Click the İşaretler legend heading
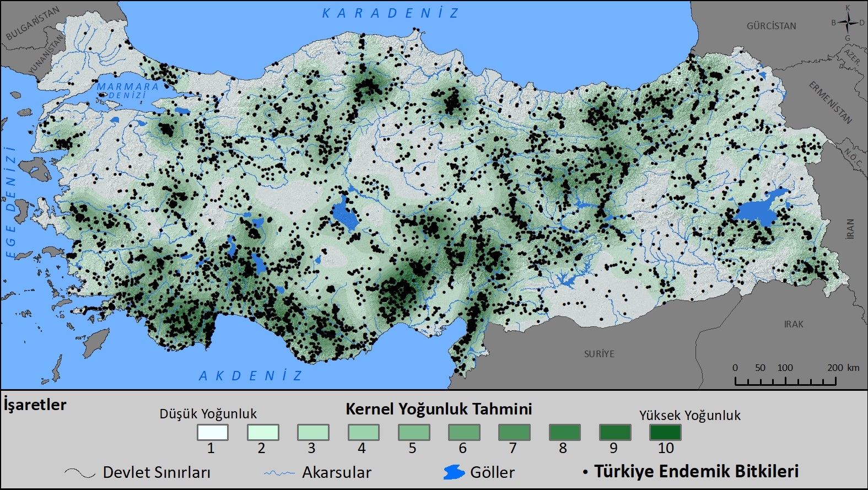Viewport: 868px width, 490px height. (x=35, y=405)
